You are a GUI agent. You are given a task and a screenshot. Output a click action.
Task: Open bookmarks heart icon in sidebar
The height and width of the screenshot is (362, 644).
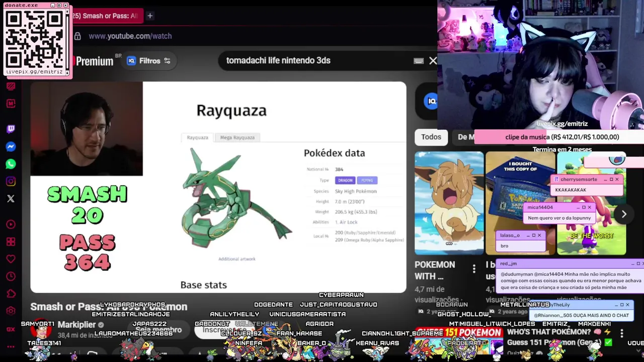point(11,259)
